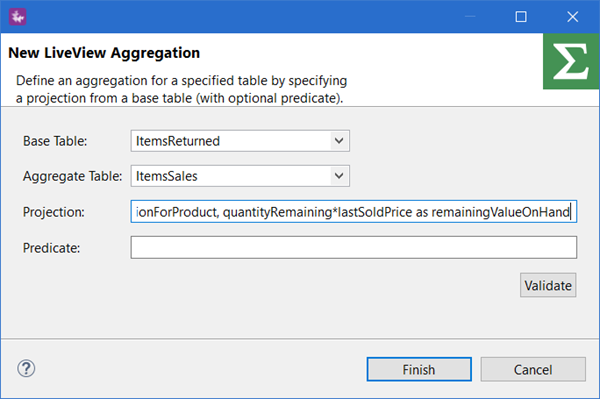Cancel the new aggregation dialog
The width and height of the screenshot is (600, 399).
point(533,370)
